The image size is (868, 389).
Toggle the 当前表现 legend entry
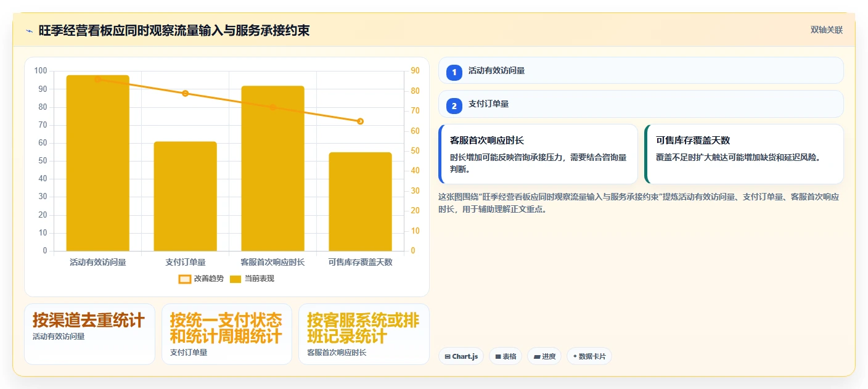tap(252, 279)
